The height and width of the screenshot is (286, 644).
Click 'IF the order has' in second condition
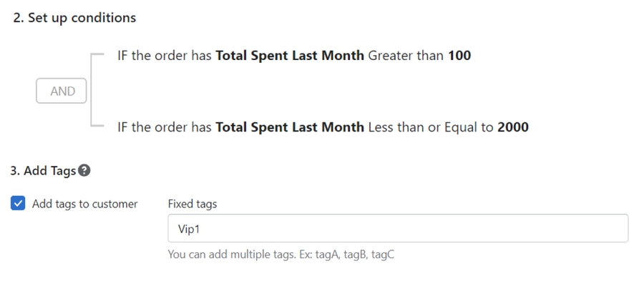click(x=165, y=127)
